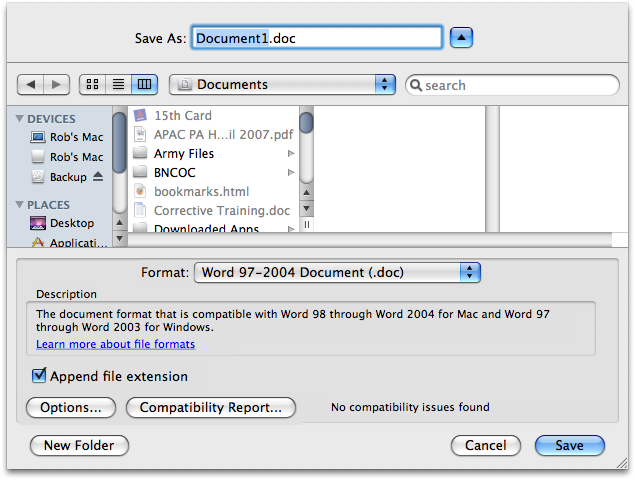Image resolution: width=635 pixels, height=480 pixels.
Task: Click the Save button
Action: [x=569, y=446]
